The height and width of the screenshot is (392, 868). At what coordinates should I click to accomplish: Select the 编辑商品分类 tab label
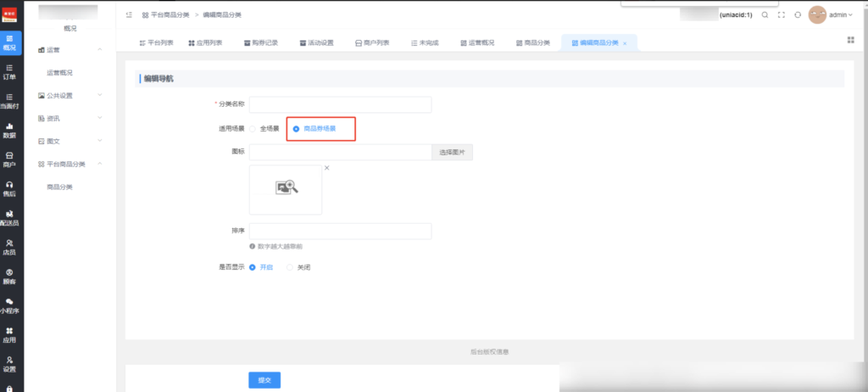point(599,42)
